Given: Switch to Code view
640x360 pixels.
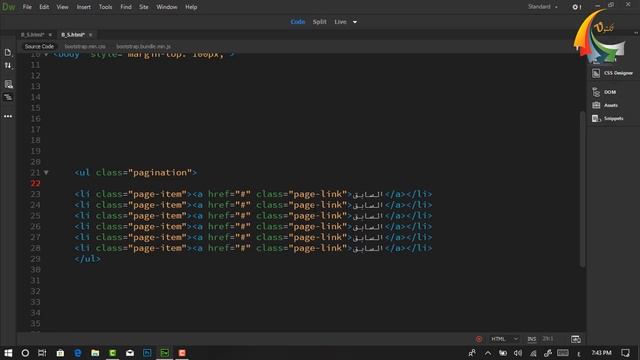Looking at the screenshot, I should pos(298,22).
